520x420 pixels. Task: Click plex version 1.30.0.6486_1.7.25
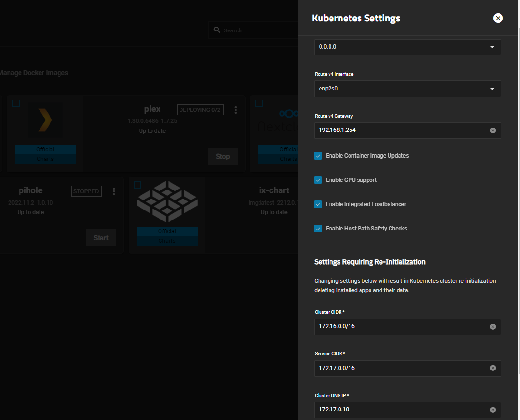(152, 121)
